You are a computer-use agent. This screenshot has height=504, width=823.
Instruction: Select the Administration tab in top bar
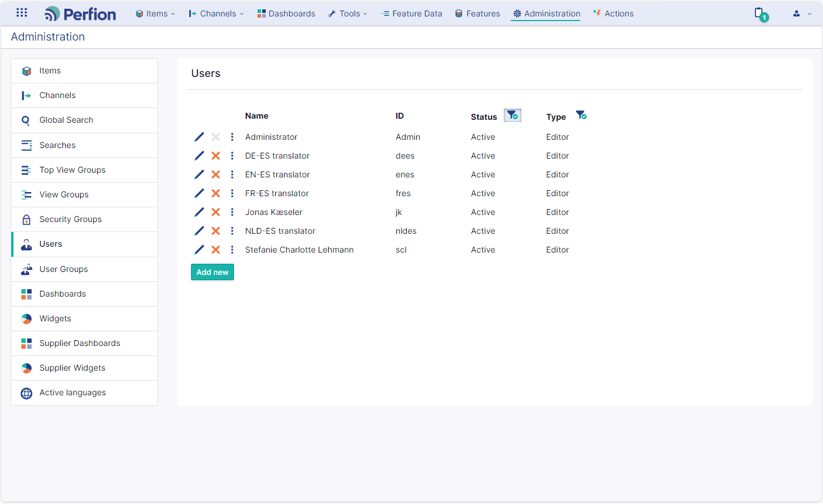pyautogui.click(x=546, y=14)
